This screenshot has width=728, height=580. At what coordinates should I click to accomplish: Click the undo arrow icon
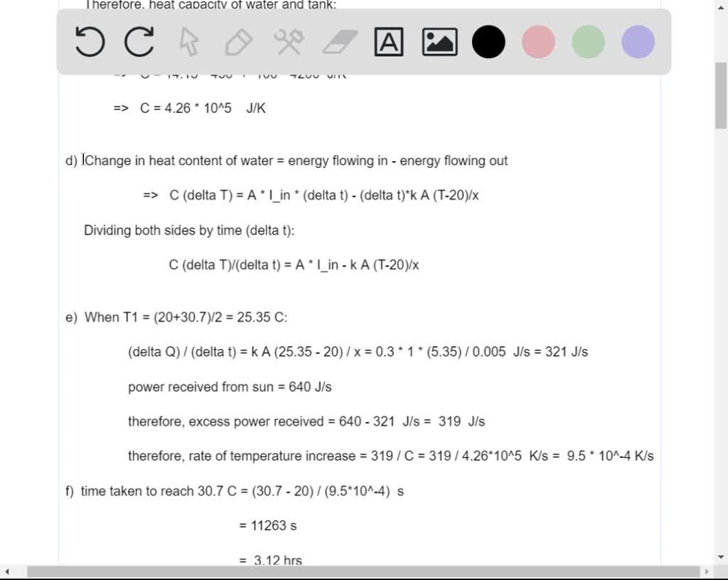click(90, 42)
